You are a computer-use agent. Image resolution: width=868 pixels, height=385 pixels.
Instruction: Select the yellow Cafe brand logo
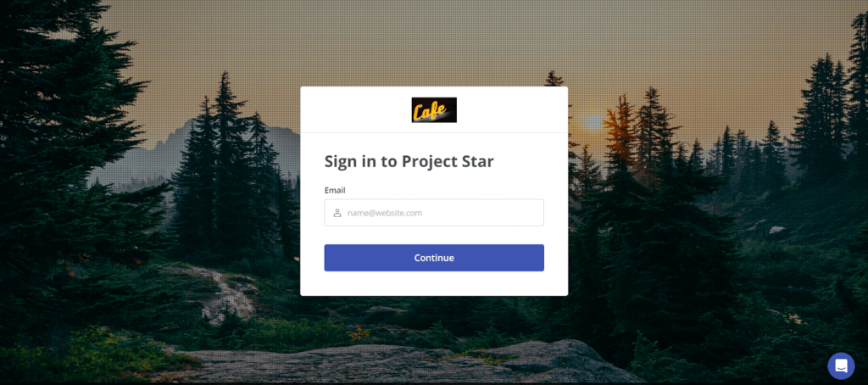(x=434, y=109)
